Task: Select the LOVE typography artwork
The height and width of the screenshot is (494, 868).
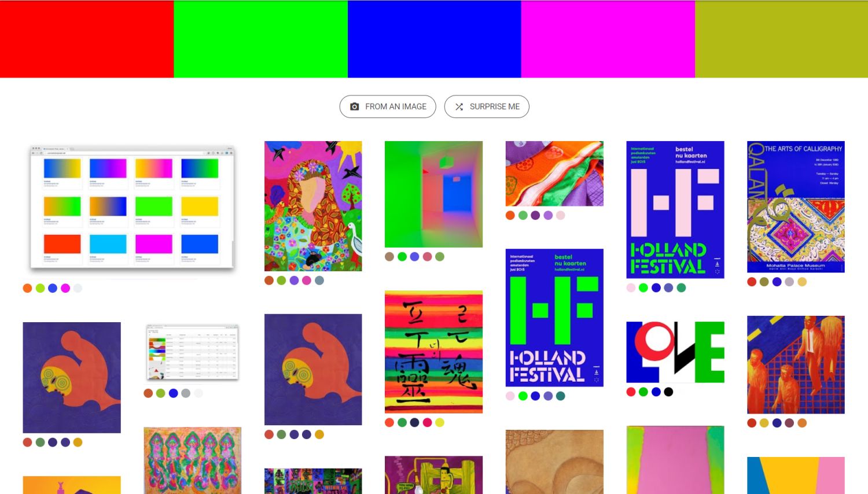Action: point(675,352)
